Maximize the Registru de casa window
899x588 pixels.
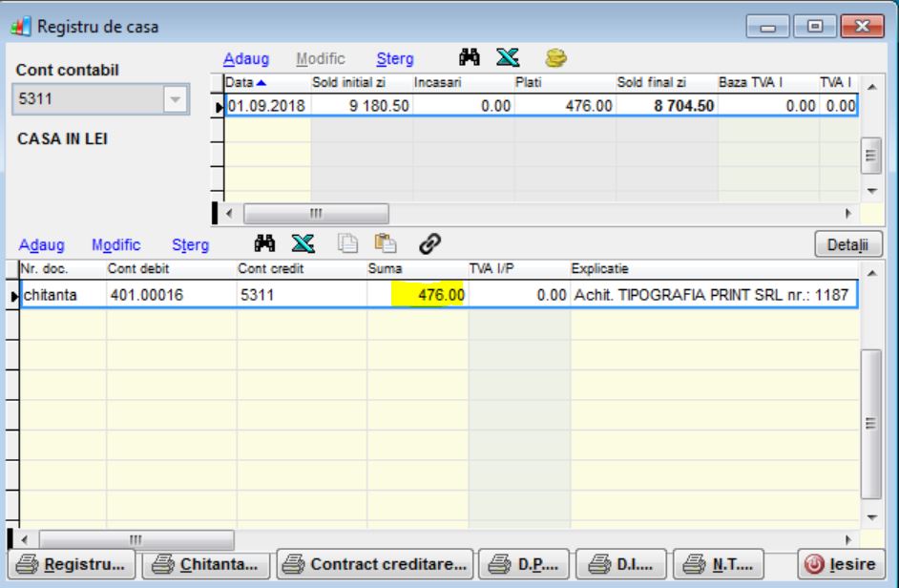[814, 27]
